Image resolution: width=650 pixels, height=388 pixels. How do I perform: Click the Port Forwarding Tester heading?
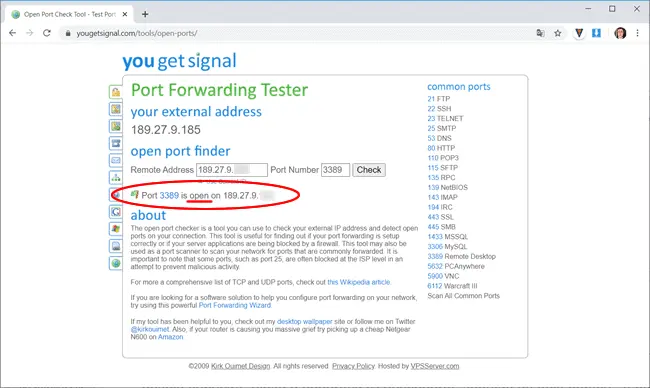pos(219,90)
